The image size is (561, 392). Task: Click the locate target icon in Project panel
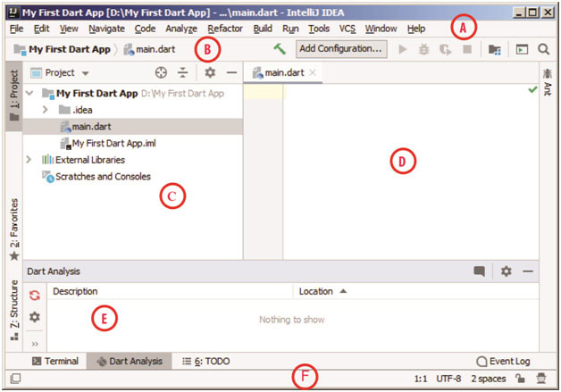point(161,73)
